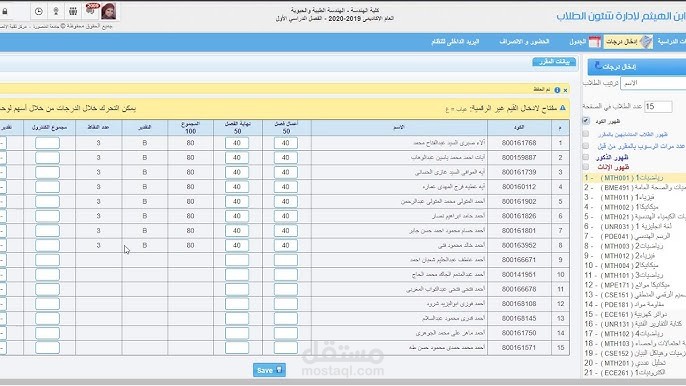Click empty أعمال فصل field in row 9

286,260
